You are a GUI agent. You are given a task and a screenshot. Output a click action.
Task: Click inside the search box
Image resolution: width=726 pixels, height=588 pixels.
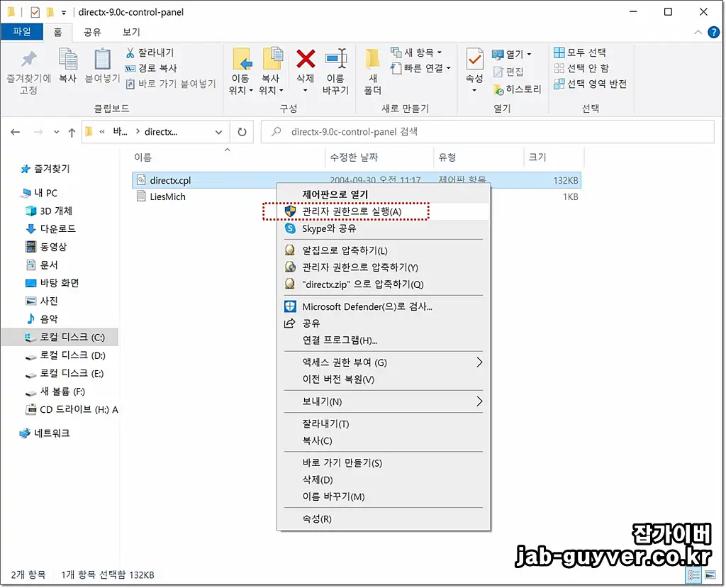[482, 132]
